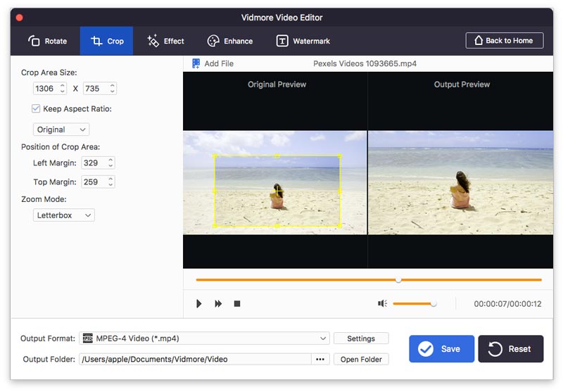Save the cropped video
Screen dimensions: 563x392
[x=441, y=348]
